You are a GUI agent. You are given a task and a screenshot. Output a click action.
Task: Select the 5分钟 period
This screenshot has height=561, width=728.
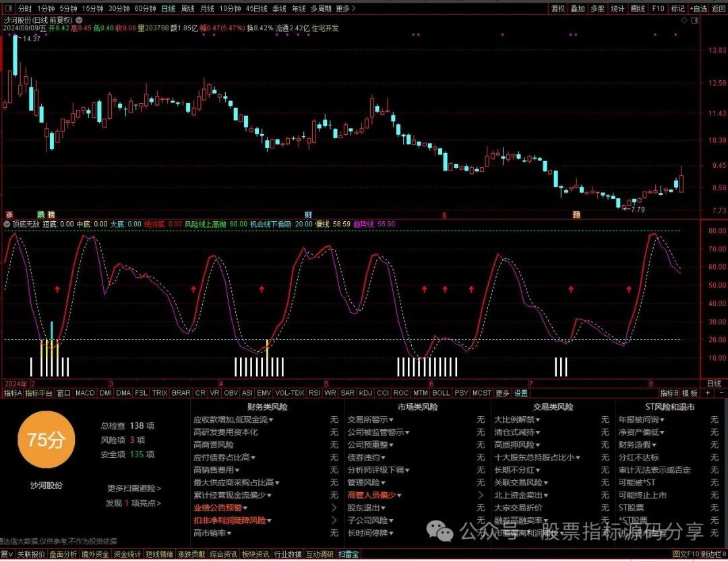(68, 8)
